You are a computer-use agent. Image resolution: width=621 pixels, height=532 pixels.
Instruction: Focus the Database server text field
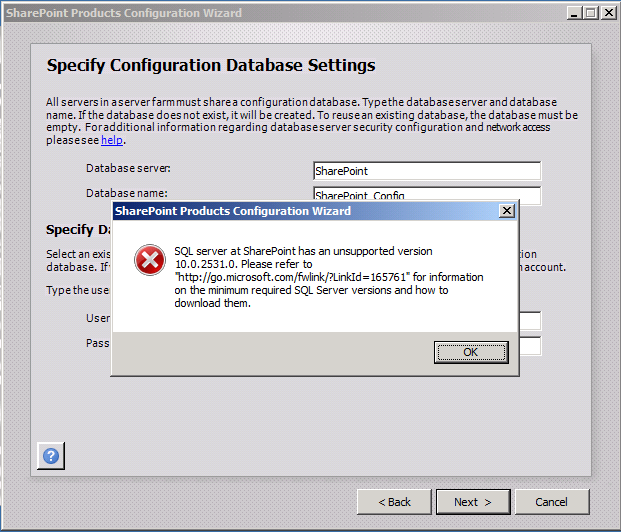pyautogui.click(x=426, y=171)
